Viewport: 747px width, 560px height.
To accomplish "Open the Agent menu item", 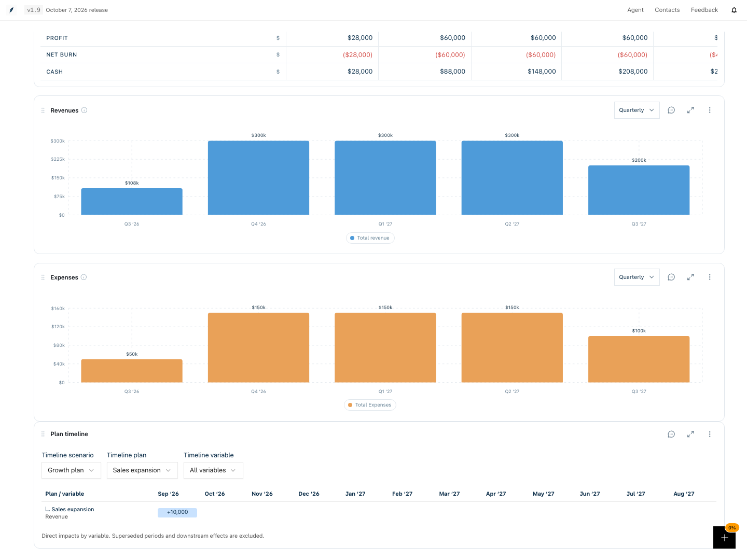I will [635, 10].
